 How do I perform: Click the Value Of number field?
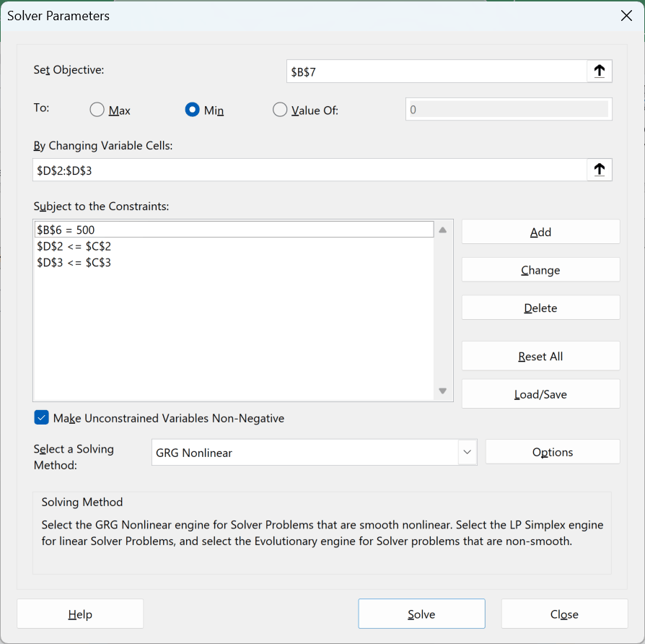(509, 110)
